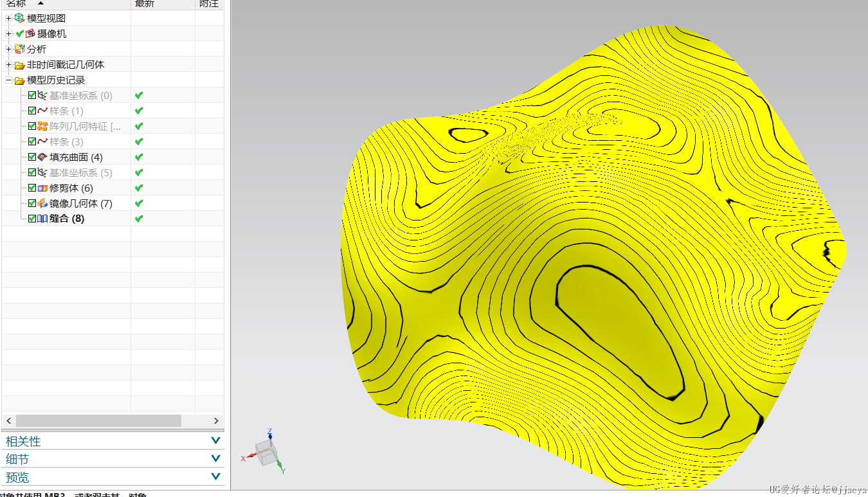Select the 非时间戳记几何体 tree label
Screen dimensions: 868x497
(66, 64)
